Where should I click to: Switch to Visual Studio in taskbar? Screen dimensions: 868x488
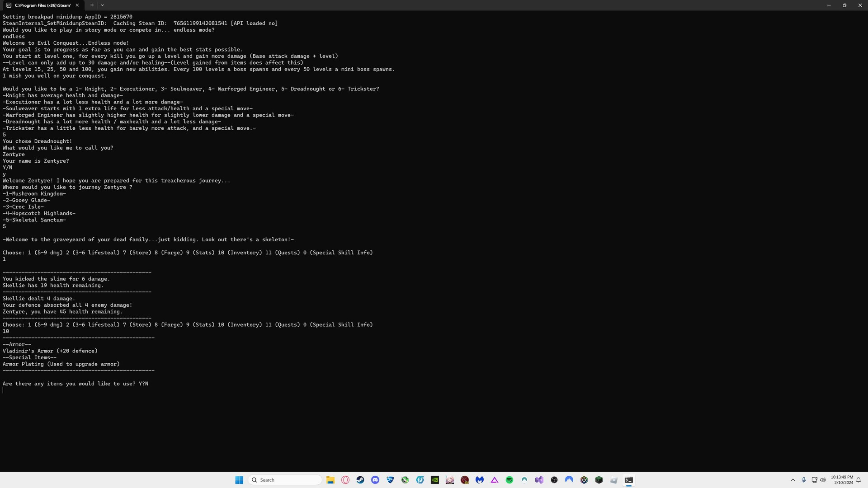pyautogui.click(x=539, y=480)
